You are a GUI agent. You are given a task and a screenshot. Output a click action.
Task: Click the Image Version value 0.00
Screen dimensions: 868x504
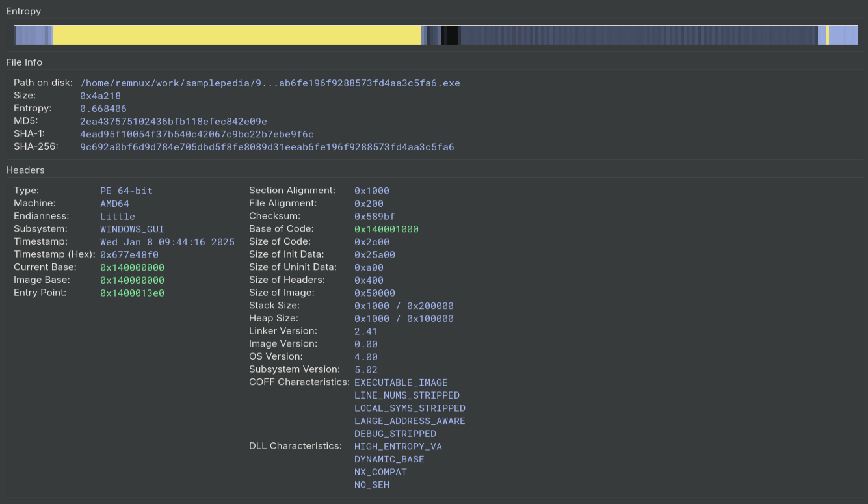[x=366, y=344]
